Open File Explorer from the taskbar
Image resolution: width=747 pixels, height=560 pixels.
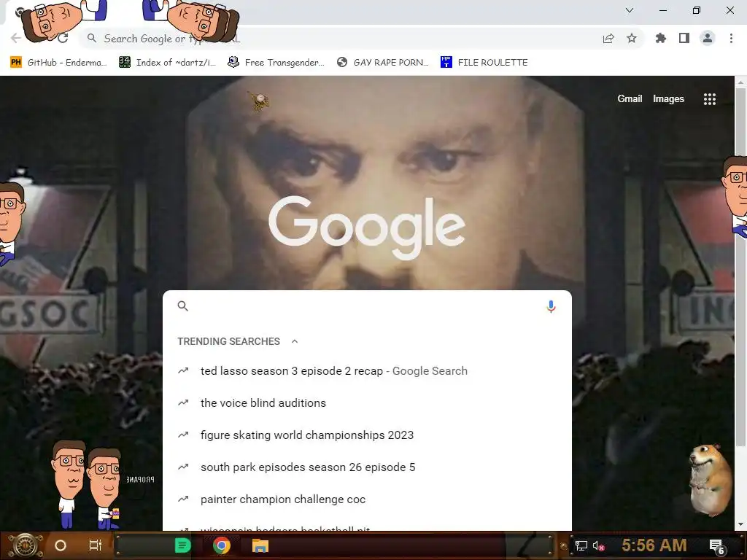point(260,545)
